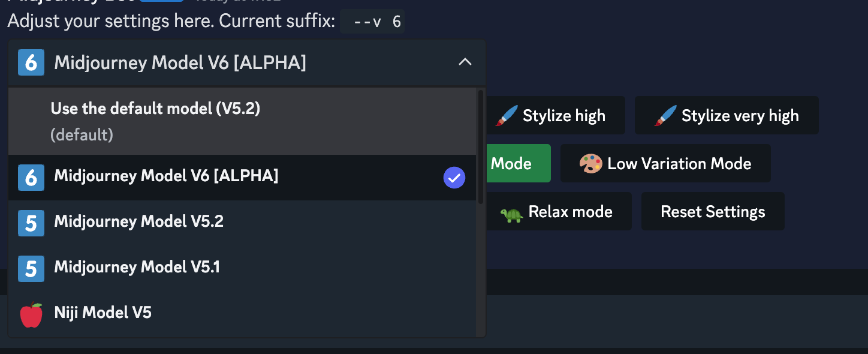Select Use the default model (V5.2)
Image resolution: width=868 pixels, height=354 pixels.
pyautogui.click(x=242, y=121)
